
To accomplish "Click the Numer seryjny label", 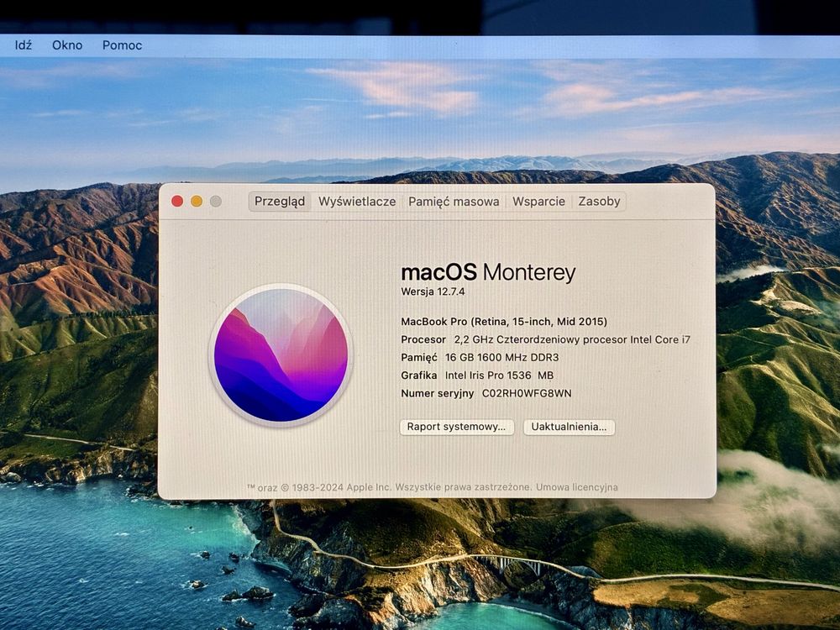I will pyautogui.click(x=437, y=393).
